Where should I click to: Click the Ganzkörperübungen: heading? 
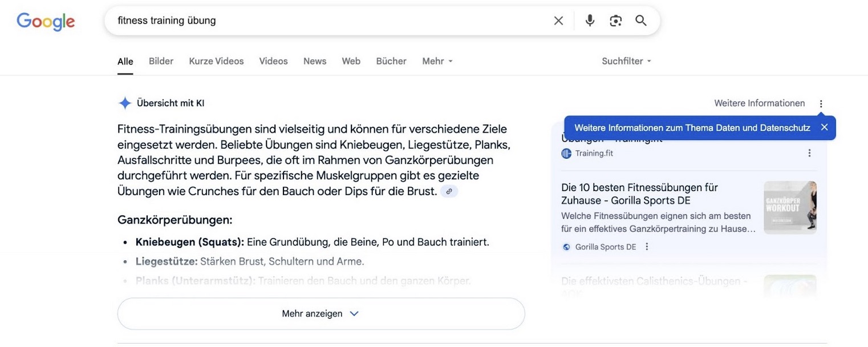[x=175, y=220]
